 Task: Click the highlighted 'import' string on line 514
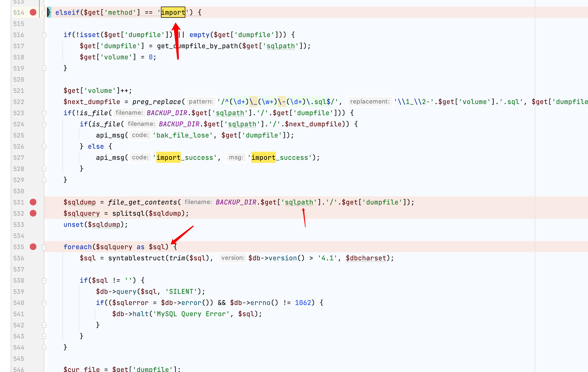(173, 12)
